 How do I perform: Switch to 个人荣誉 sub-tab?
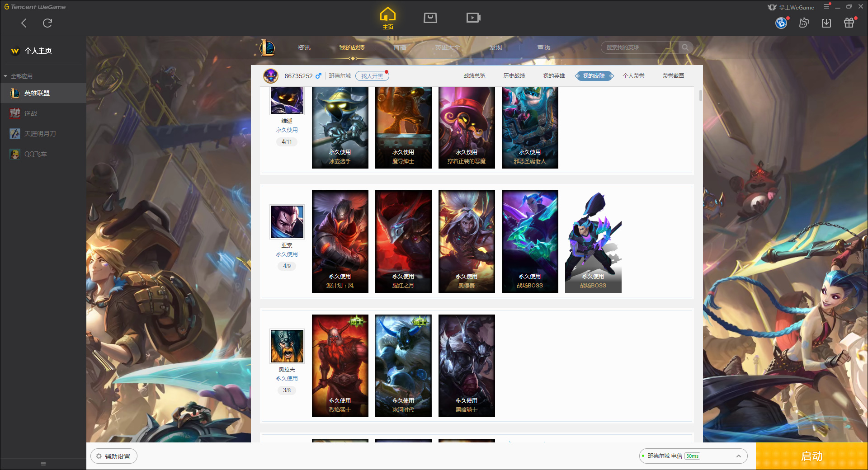633,76
